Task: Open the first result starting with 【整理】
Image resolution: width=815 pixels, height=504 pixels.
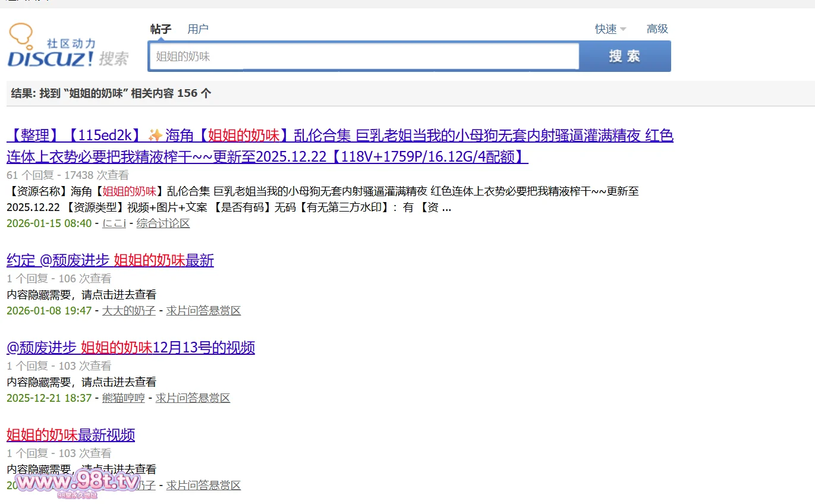Action: click(x=339, y=136)
